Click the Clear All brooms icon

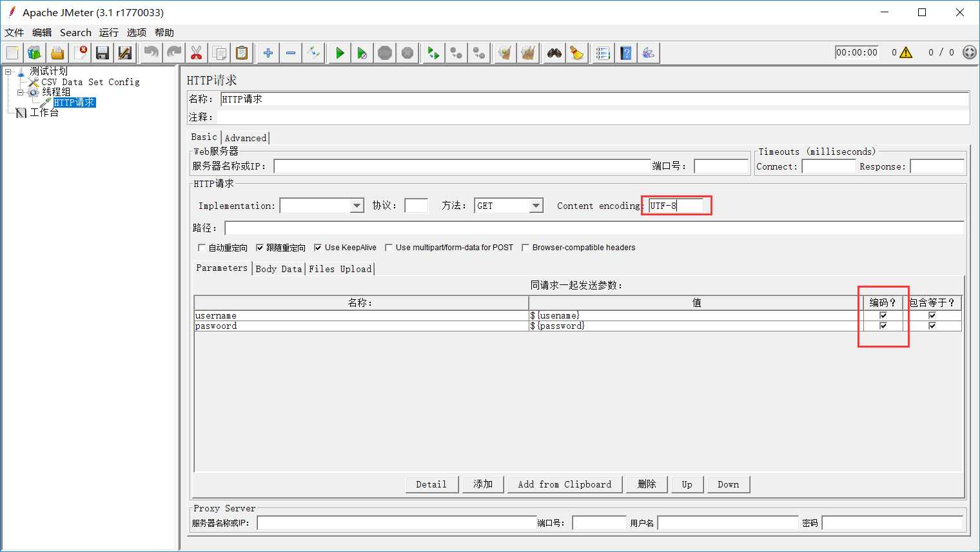[528, 53]
